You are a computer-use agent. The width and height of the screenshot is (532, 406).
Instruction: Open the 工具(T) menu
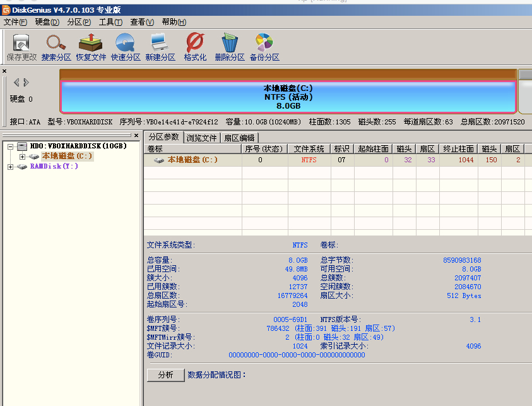click(x=110, y=22)
